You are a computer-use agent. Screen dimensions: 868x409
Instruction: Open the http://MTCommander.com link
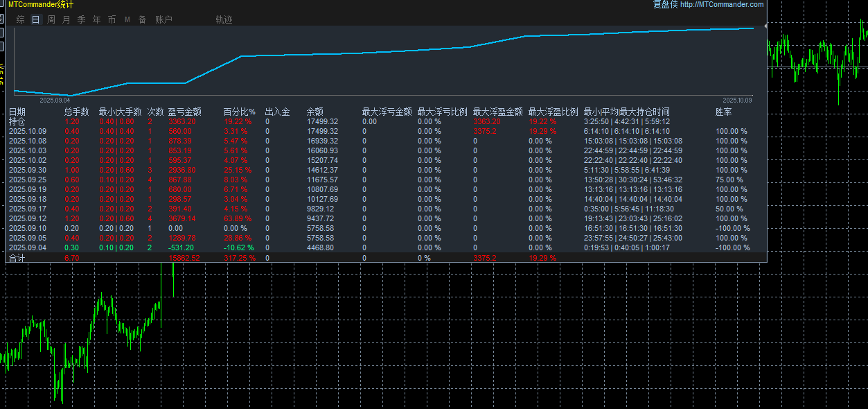click(722, 5)
